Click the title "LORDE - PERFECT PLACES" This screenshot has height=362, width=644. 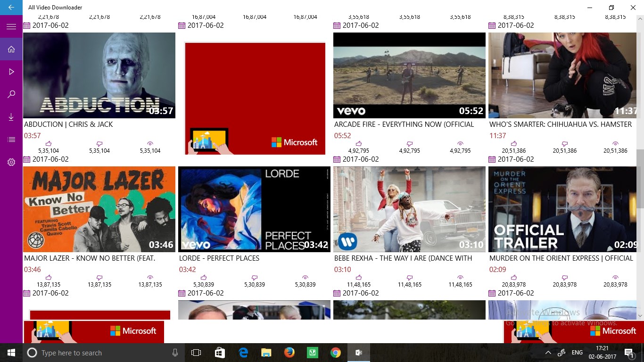pyautogui.click(x=219, y=258)
